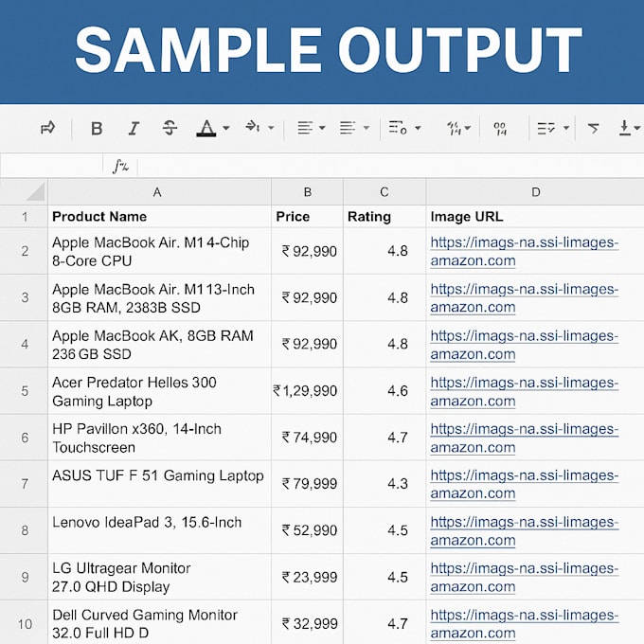
Task: Click the fill arrow icon after text color
Action: tap(252, 127)
